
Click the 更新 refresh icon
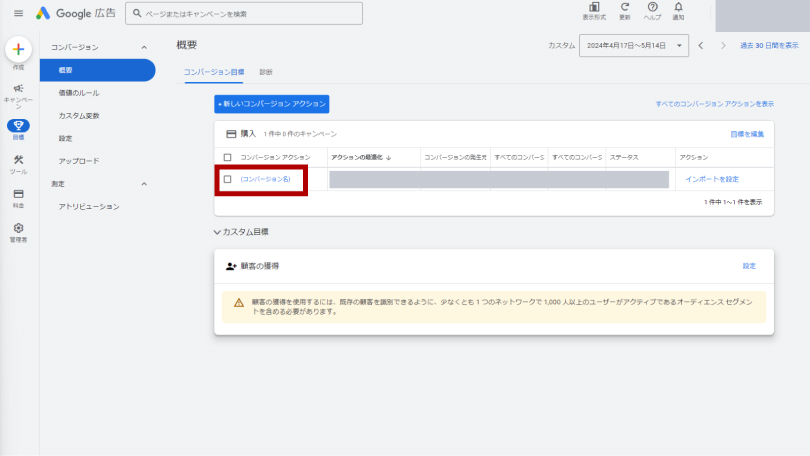(625, 9)
